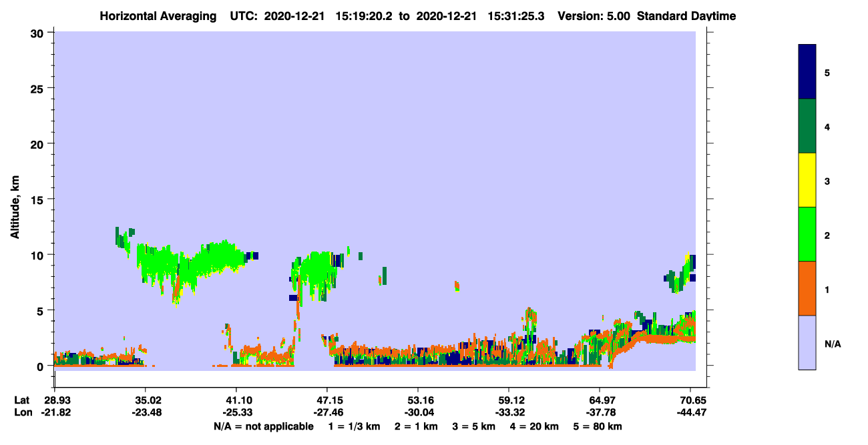
Task: Click latitude value '53.16'
Action: coord(418,400)
